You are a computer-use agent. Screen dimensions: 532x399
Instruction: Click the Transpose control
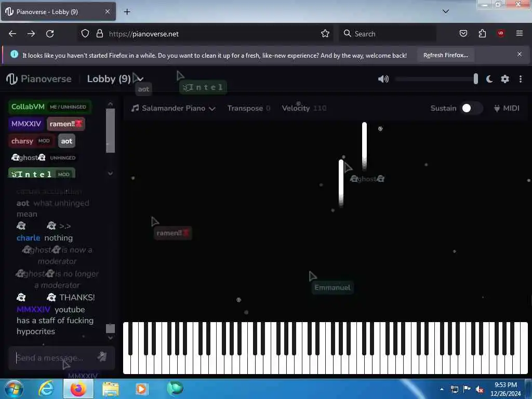249,108
